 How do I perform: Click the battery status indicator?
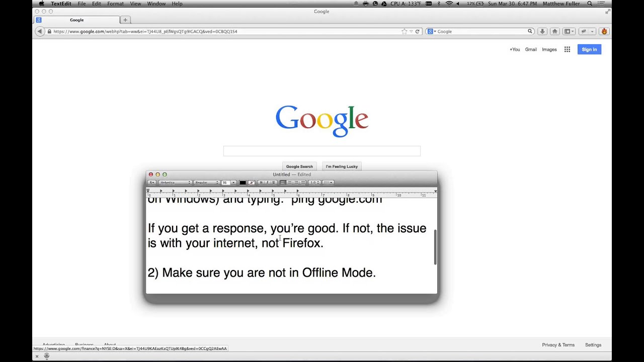point(474,4)
